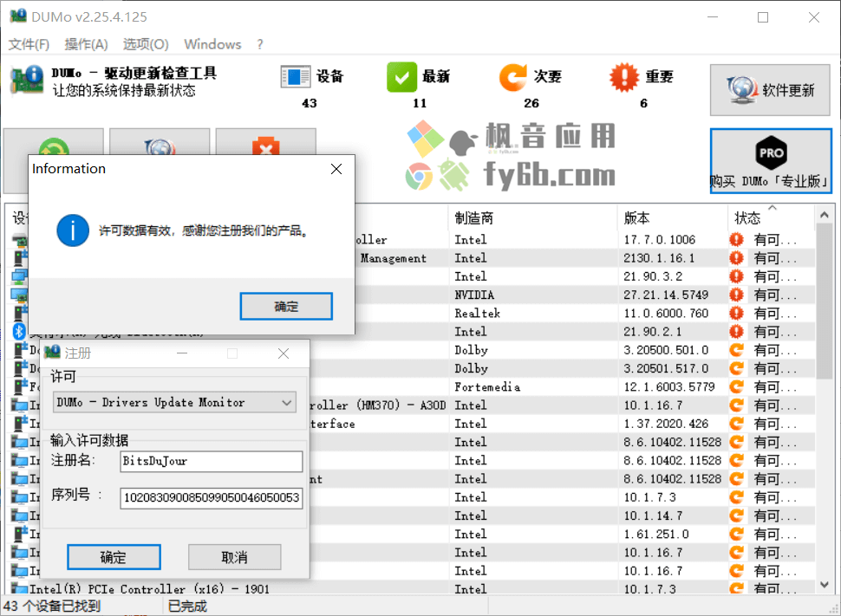Click the red status icon on the Realtek row
841x616 pixels.
[x=736, y=313]
